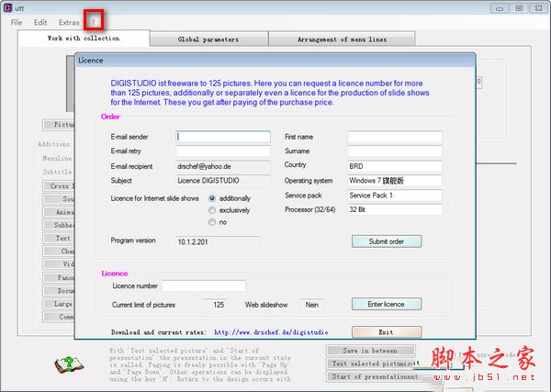Click the help book icon at bottom left

coord(69,365)
